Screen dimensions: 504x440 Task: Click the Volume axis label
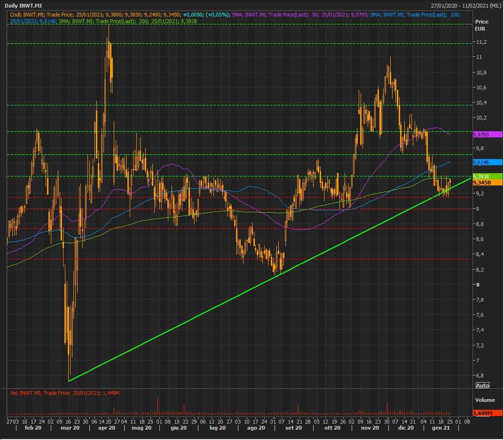tap(485, 400)
